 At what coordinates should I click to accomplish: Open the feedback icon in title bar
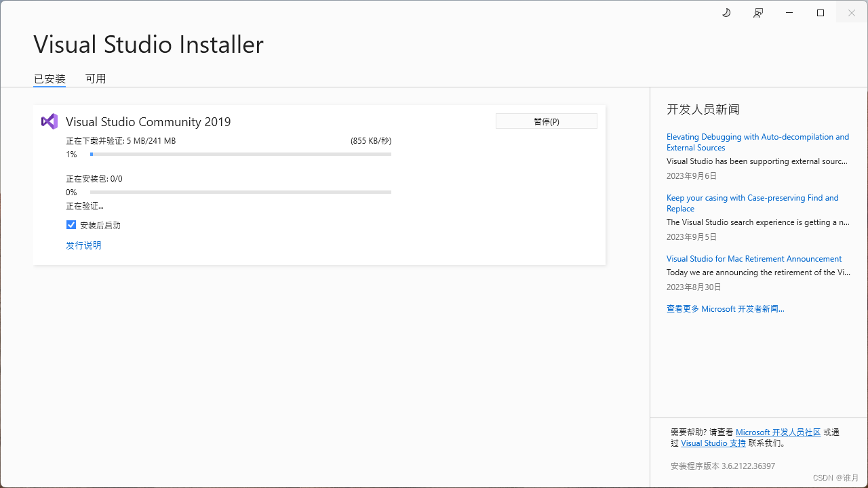tap(758, 13)
